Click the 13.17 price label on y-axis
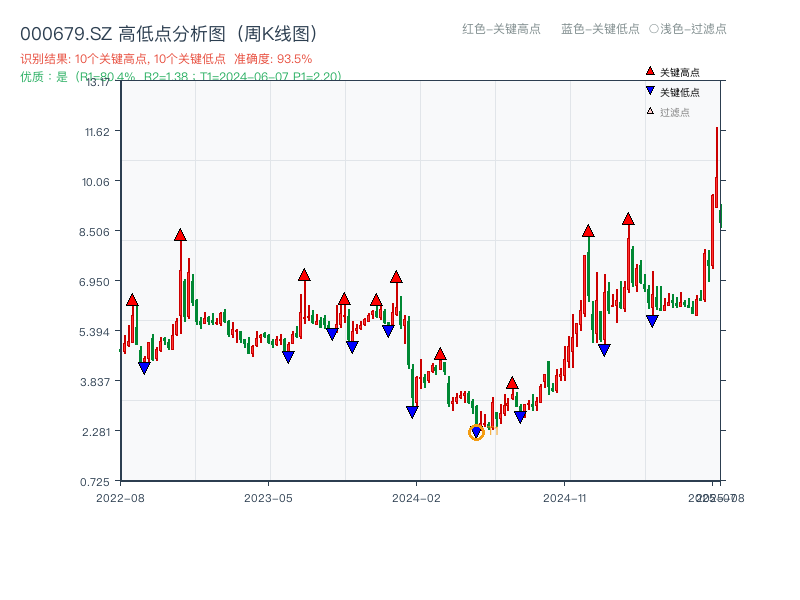The height and width of the screenshot is (600, 800). [99, 85]
